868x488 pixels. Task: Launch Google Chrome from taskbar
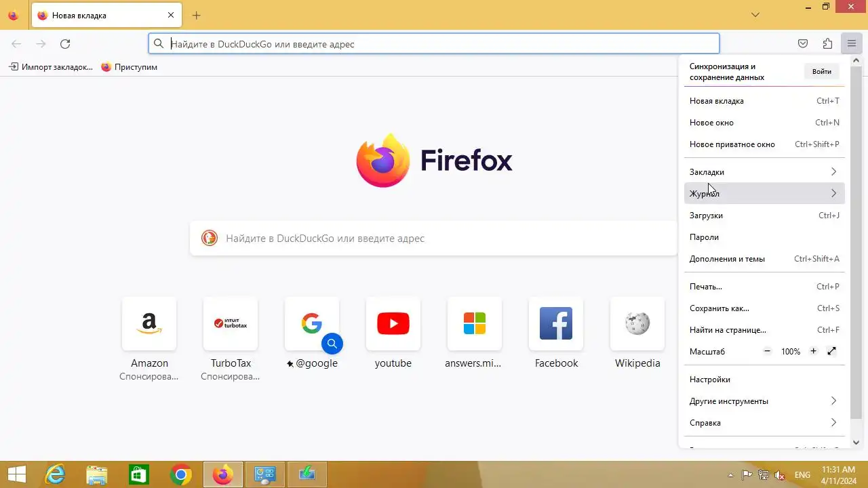[181, 474]
